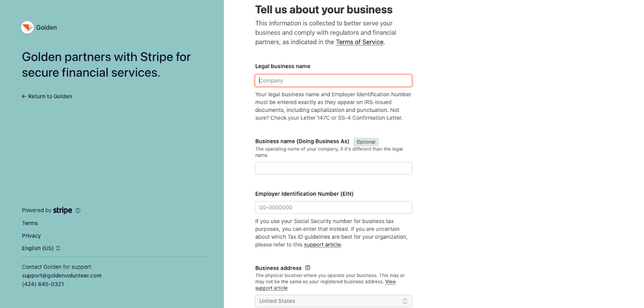The image size is (644, 308).
Task: Follow the View support article link
Action: click(390, 282)
